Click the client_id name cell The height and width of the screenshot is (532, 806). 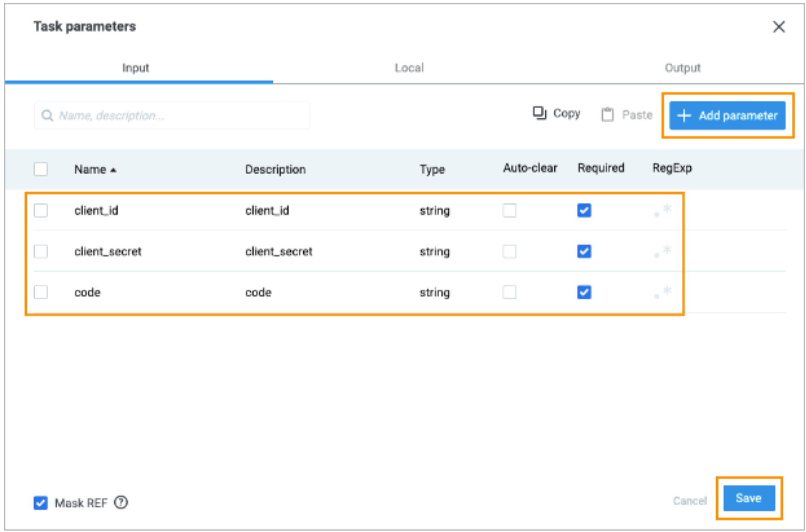(96, 210)
